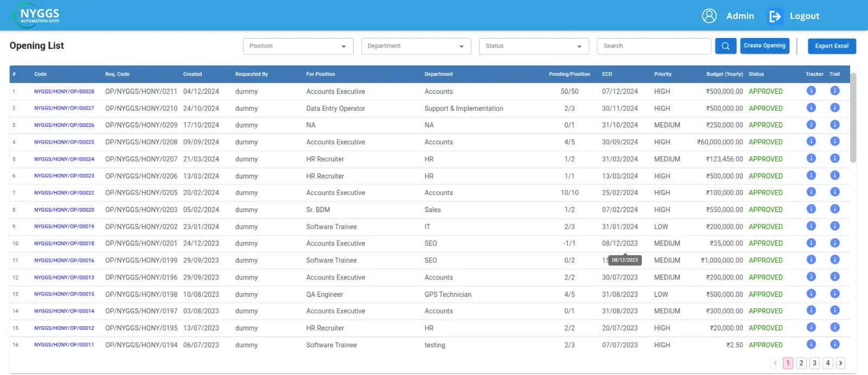Open Trail info for NYGGS/HONY/OP/00025
This screenshot has width=868, height=375.
(x=834, y=141)
